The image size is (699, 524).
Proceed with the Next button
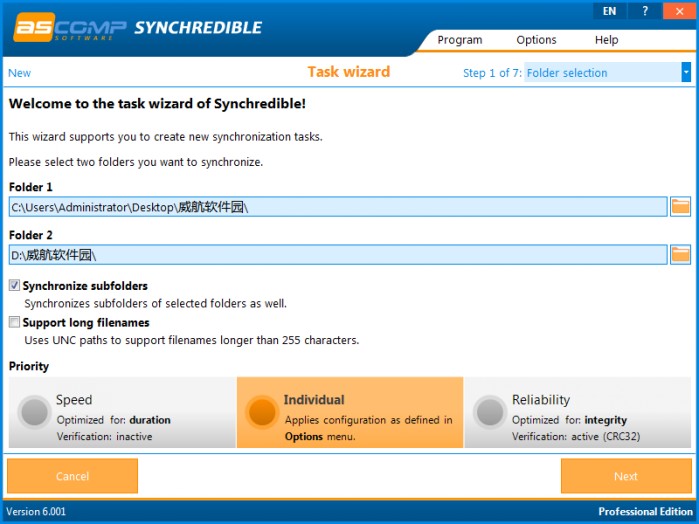(626, 476)
